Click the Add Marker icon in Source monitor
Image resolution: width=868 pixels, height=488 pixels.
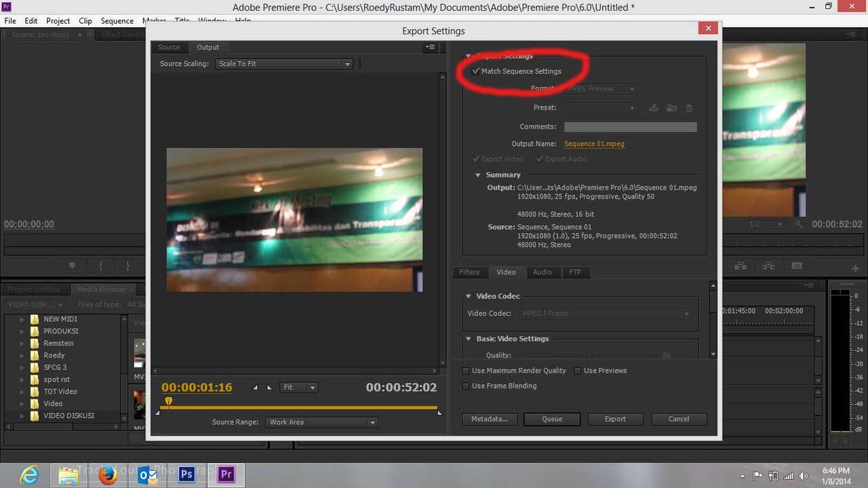(x=72, y=266)
